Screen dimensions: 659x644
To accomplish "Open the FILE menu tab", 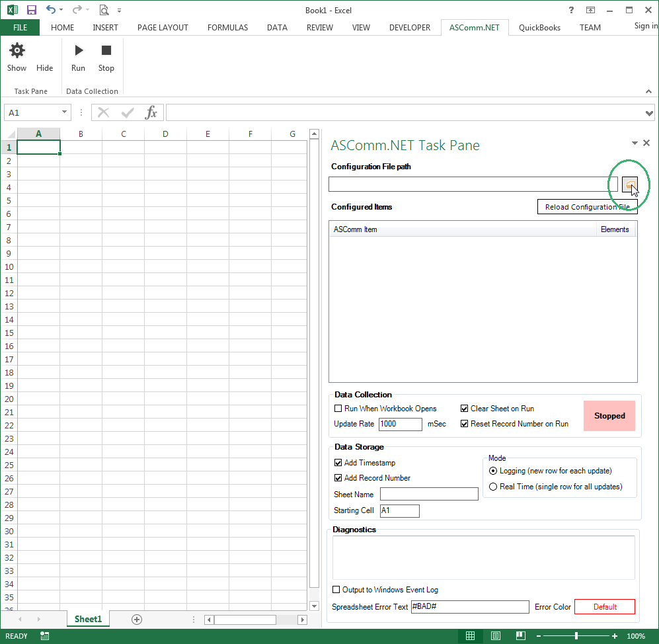I will (20, 27).
